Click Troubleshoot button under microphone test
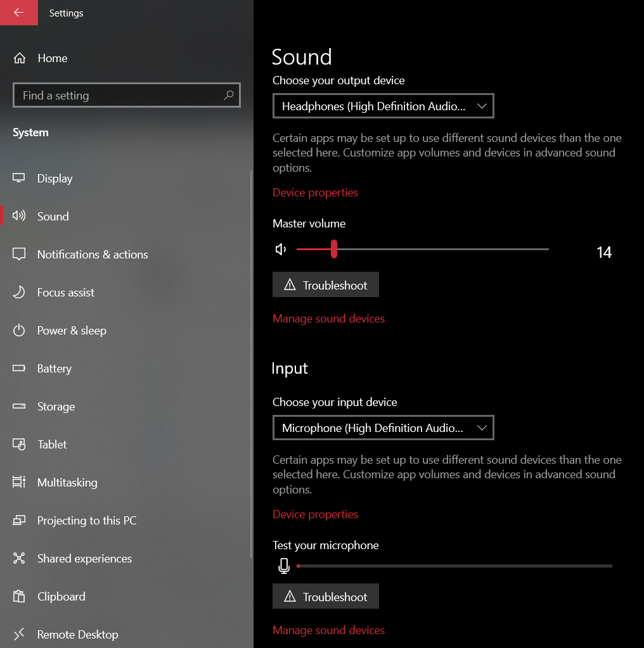This screenshot has width=644, height=648. [x=326, y=597]
